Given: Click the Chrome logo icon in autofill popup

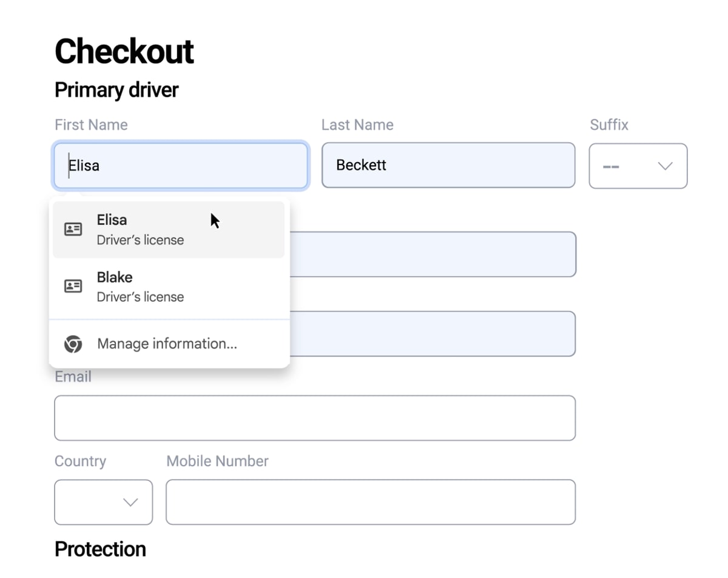Looking at the screenshot, I should [73, 344].
